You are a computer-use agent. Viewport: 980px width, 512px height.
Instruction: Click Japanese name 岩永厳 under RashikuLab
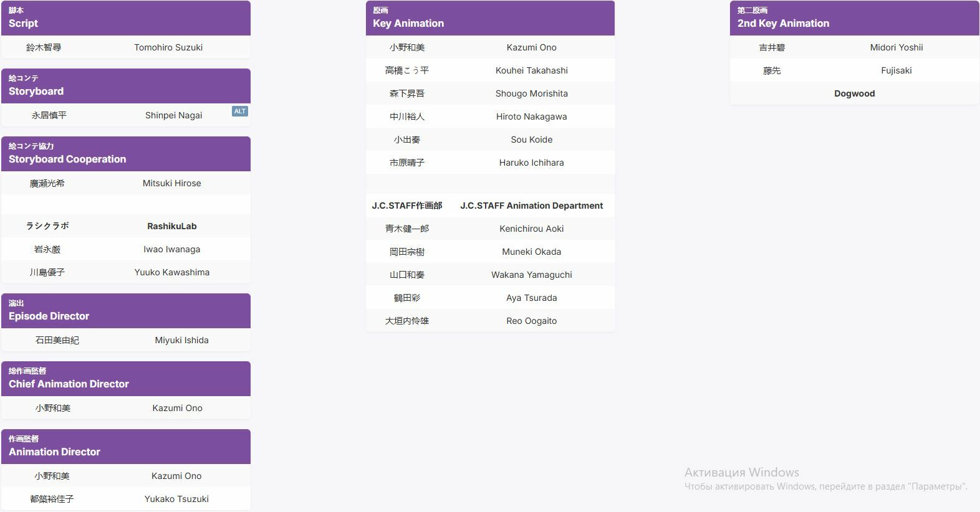pos(47,249)
